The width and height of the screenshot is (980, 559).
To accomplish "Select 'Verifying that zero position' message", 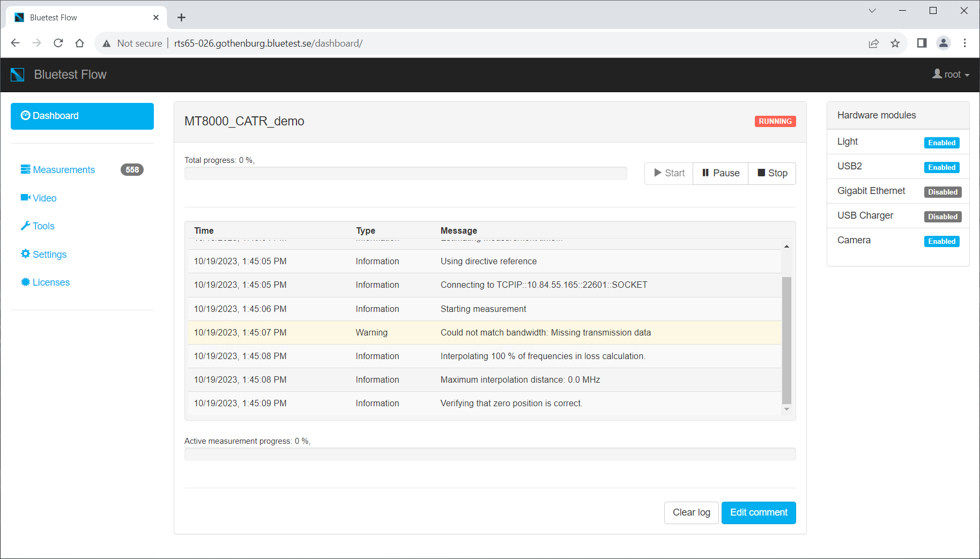I will [x=511, y=404].
